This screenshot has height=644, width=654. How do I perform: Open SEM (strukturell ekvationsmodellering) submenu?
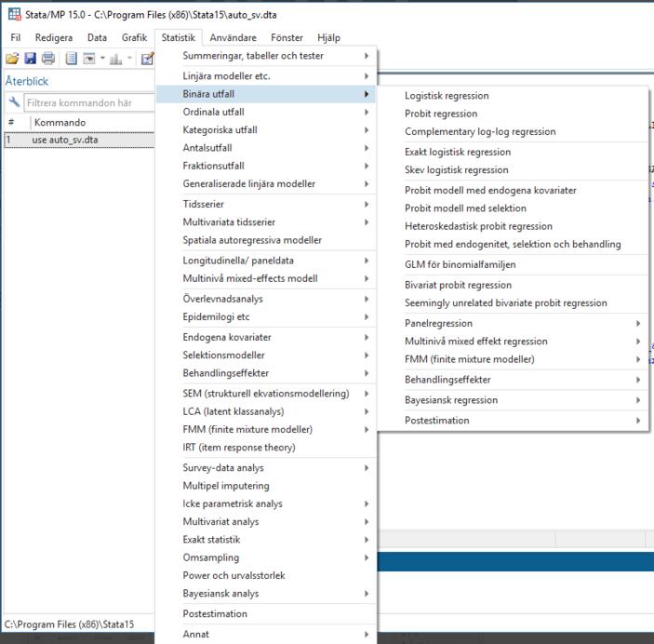pos(266,394)
